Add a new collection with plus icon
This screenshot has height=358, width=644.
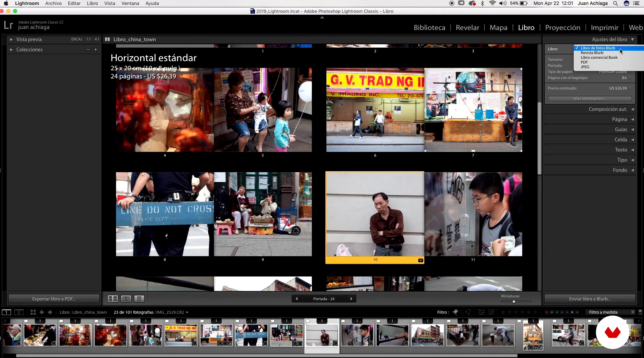click(96, 50)
